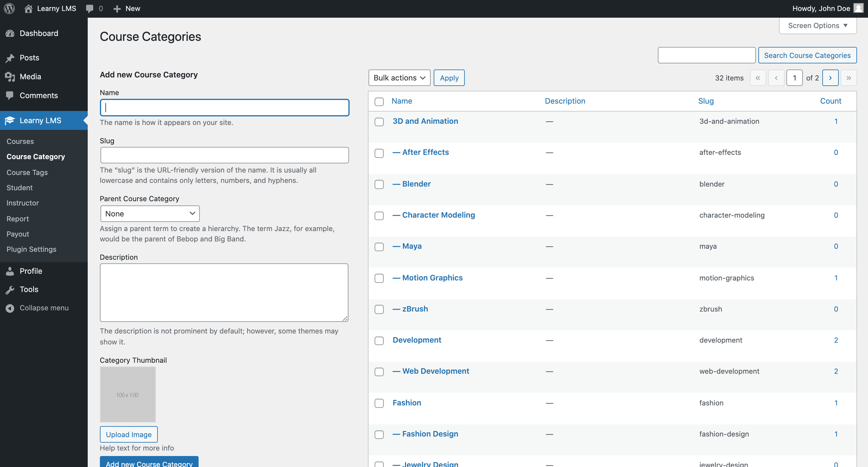Open the Bulk actions dropdown
868x467 pixels.
coord(399,78)
